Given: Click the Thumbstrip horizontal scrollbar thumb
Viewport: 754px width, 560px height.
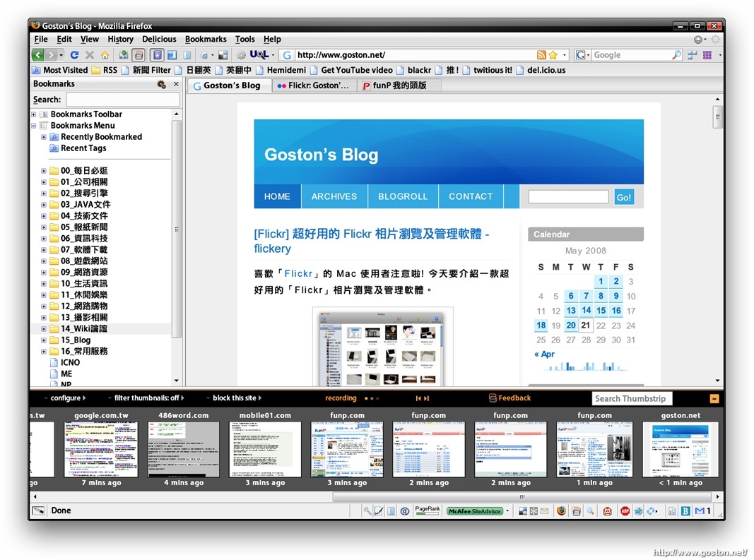Looking at the screenshot, I should [x=522, y=496].
